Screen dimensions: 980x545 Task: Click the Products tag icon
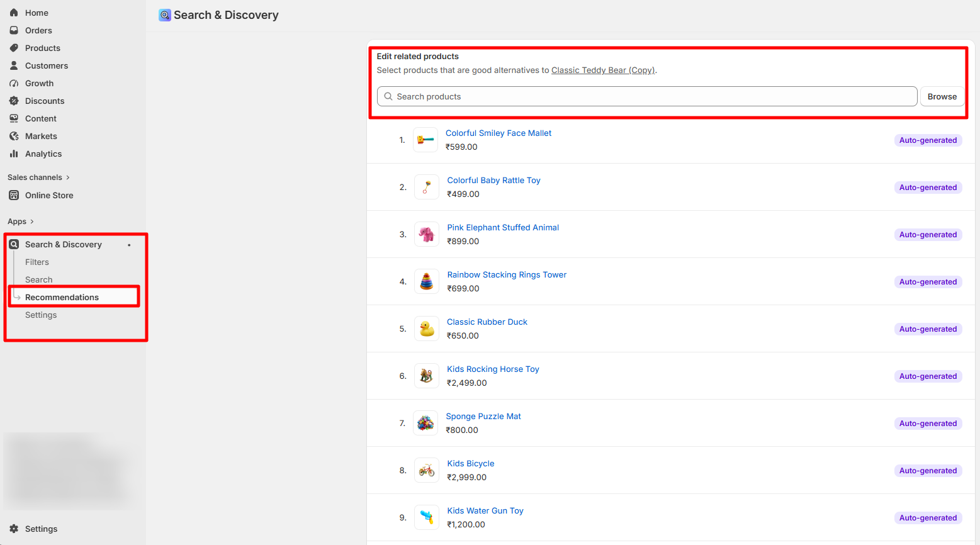14,48
